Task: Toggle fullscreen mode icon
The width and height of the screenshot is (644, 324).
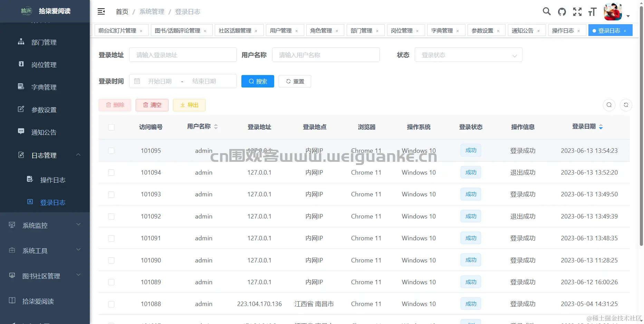Action: pos(577,12)
